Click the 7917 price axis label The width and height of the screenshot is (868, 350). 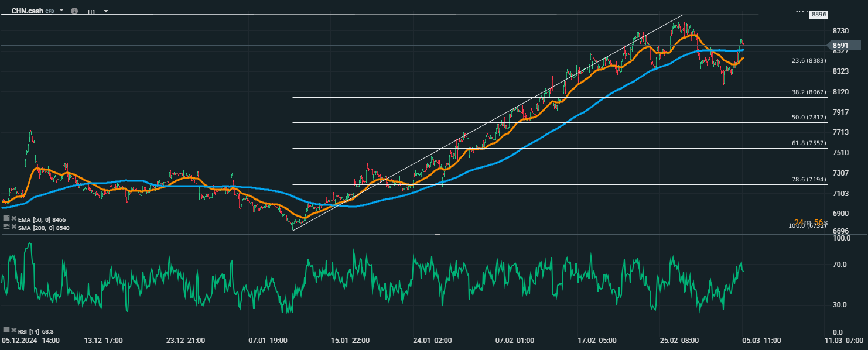[840, 112]
